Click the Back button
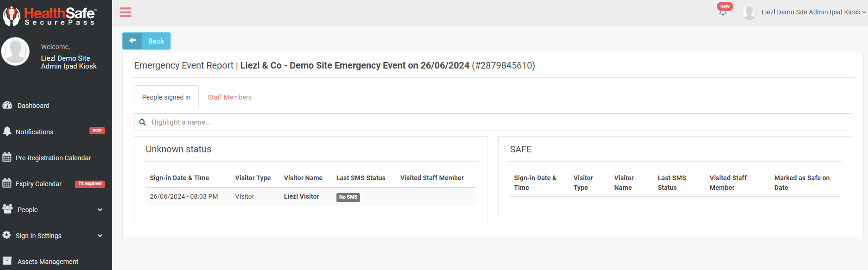The width and height of the screenshot is (868, 270). (146, 41)
